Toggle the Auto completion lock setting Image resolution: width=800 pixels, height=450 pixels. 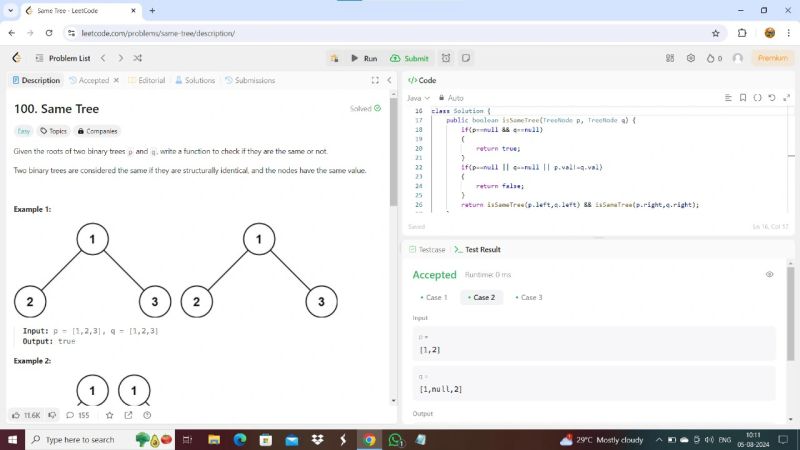451,98
